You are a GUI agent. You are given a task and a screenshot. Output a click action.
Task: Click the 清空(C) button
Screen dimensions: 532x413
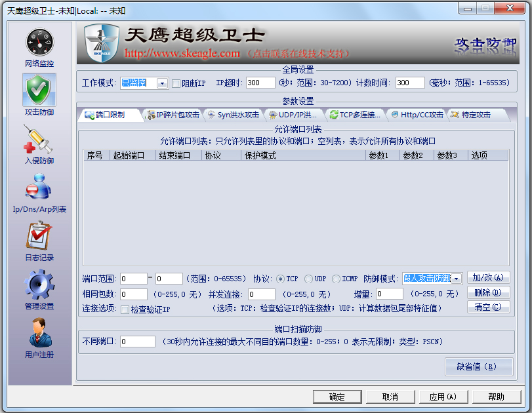click(488, 307)
